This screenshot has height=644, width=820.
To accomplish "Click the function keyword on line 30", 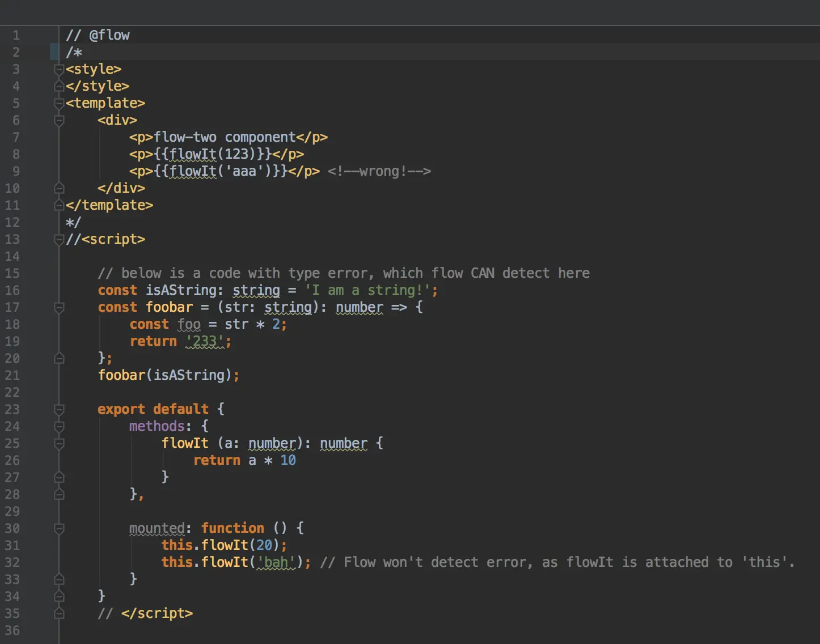I will [x=233, y=528].
